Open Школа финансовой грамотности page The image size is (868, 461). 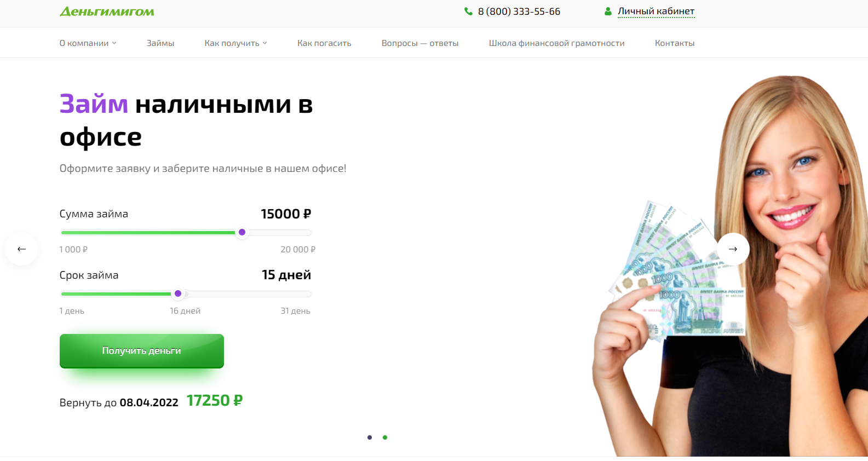coord(556,43)
